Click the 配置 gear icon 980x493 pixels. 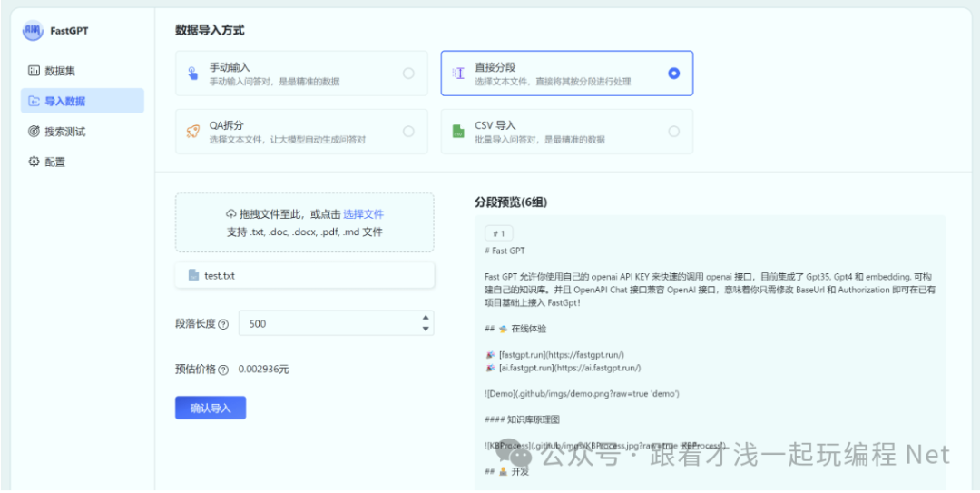(x=34, y=162)
